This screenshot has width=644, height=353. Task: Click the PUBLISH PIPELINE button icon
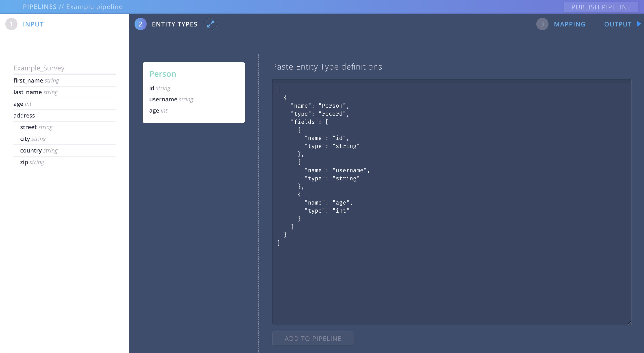pos(600,7)
